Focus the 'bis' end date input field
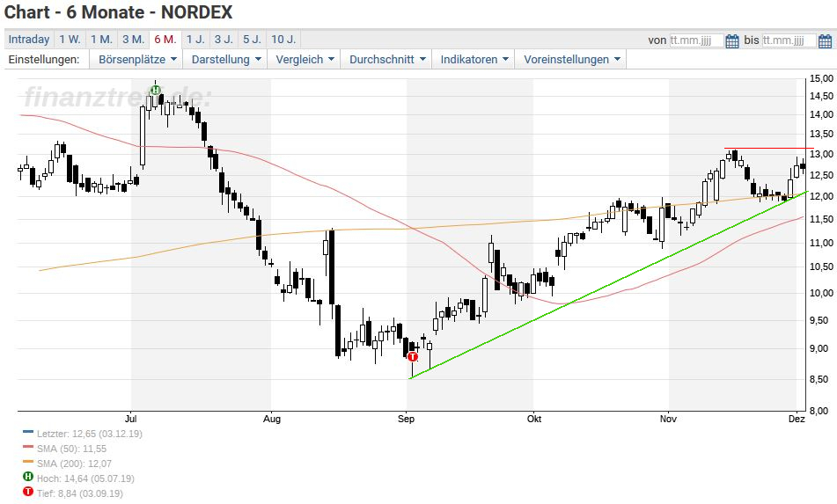This screenshot has width=837, height=504. click(789, 40)
